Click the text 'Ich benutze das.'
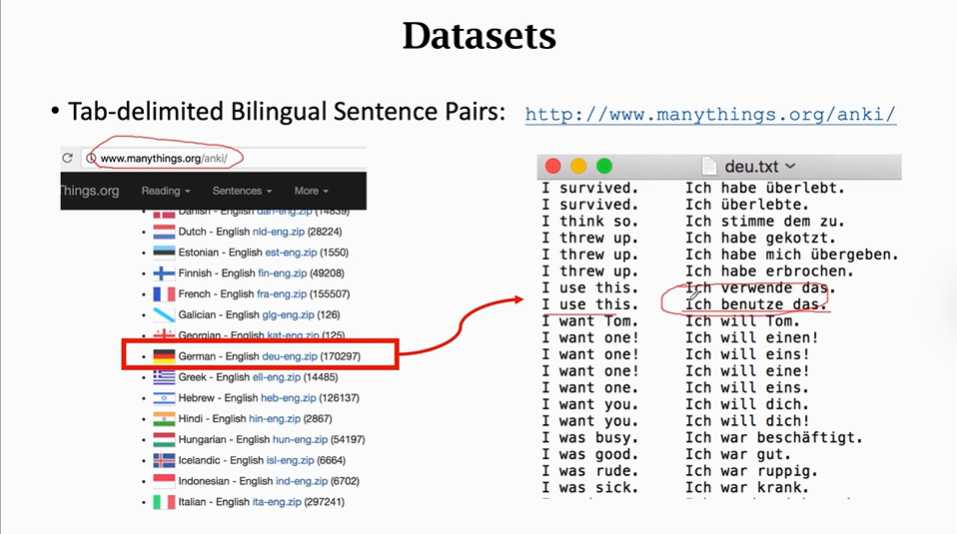Image resolution: width=957 pixels, height=534 pixels. (756, 305)
